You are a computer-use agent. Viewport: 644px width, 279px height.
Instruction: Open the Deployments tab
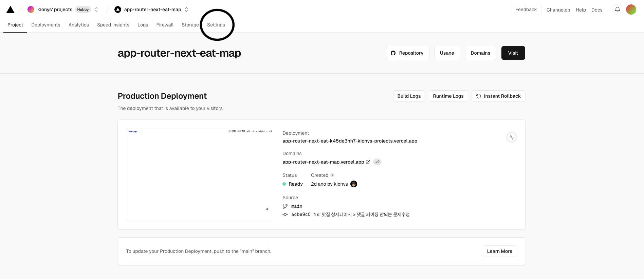[x=46, y=25]
